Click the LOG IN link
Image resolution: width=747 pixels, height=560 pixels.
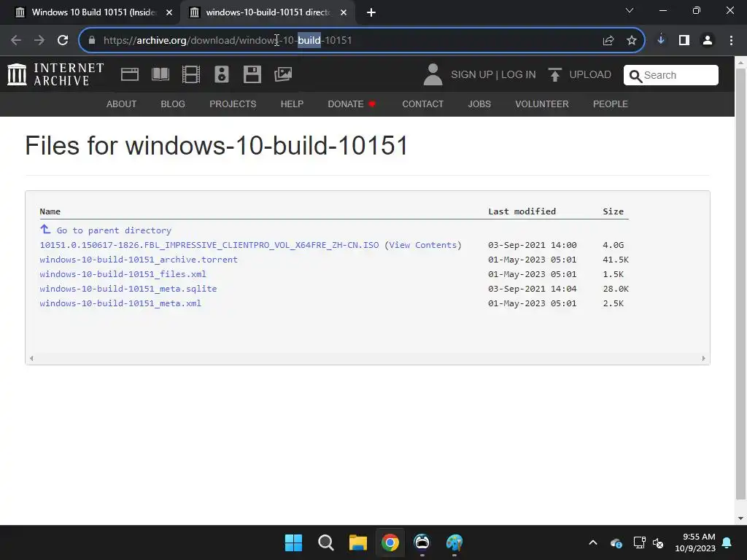tap(519, 75)
